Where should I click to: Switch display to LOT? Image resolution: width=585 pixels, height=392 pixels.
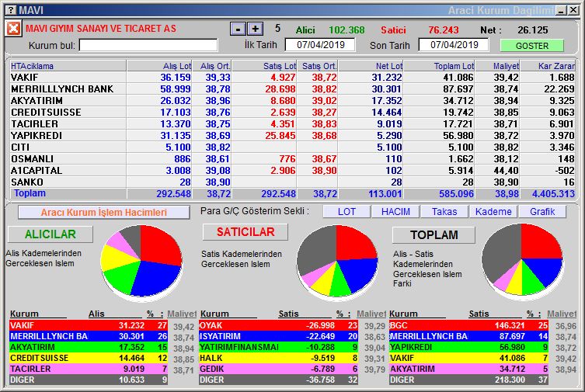click(x=346, y=212)
